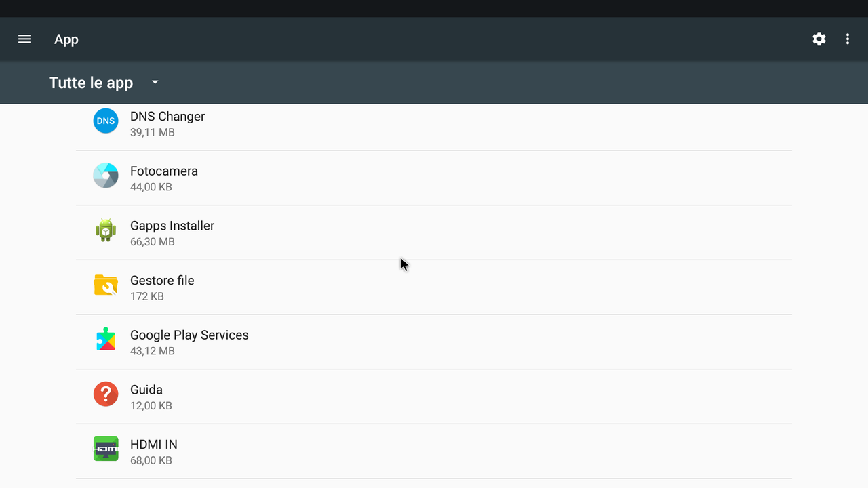Click the Tutte le app filter label

(x=91, y=83)
